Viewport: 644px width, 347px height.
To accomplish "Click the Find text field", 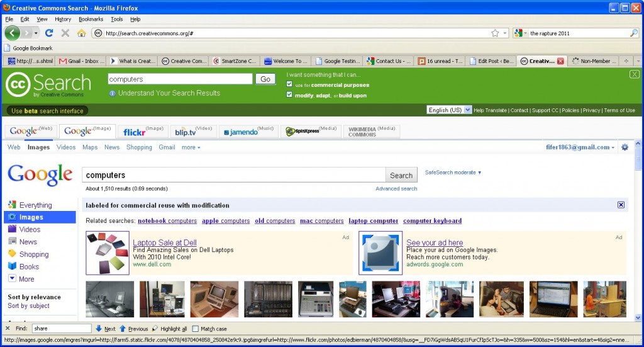I will pyautogui.click(x=62, y=328).
